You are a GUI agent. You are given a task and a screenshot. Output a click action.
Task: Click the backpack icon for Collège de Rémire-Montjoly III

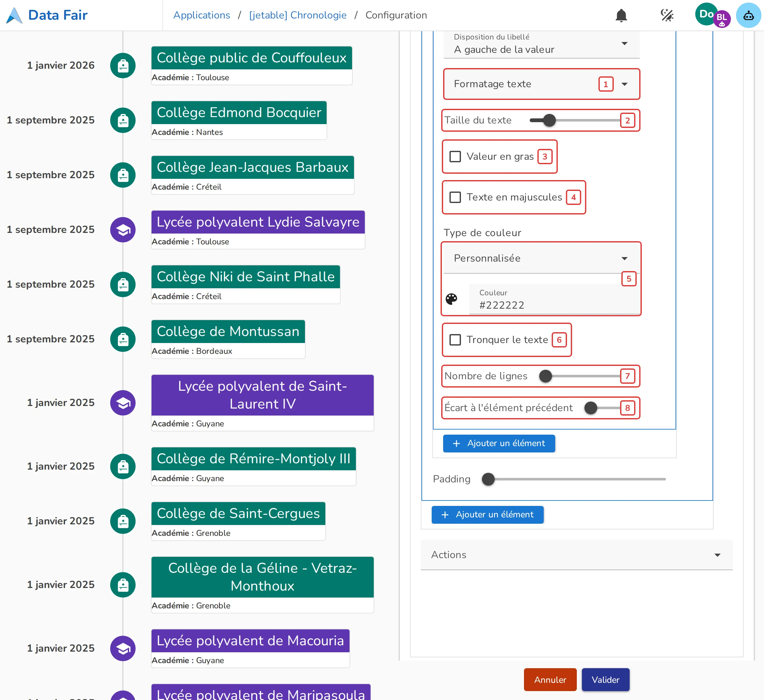tap(123, 466)
